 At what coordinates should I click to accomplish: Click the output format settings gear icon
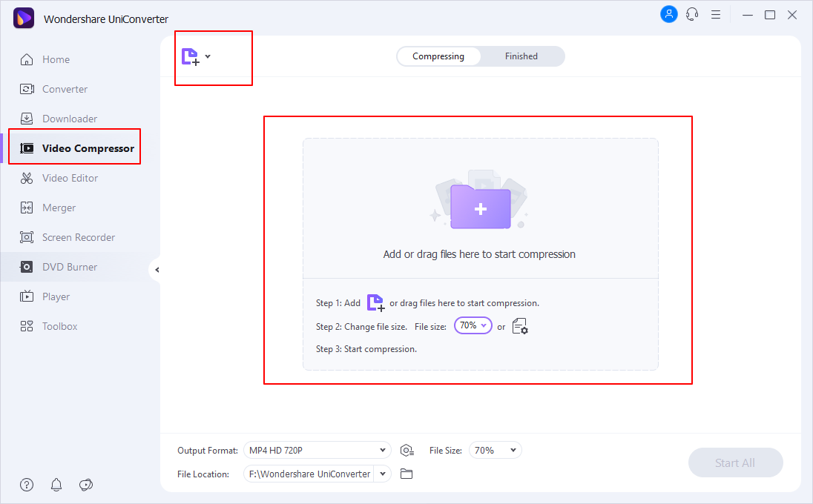pyautogui.click(x=407, y=451)
